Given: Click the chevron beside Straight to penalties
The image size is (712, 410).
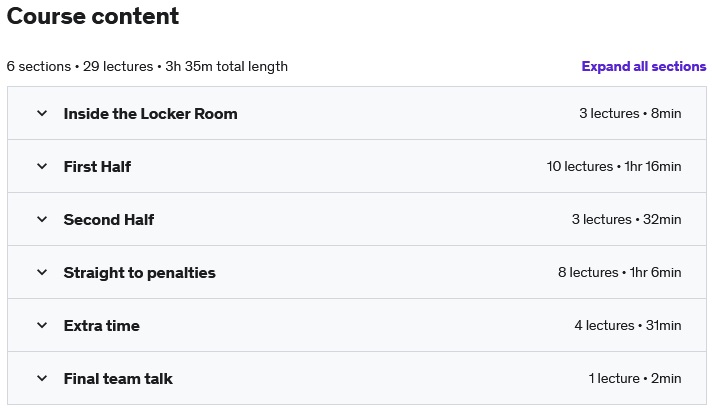Looking at the screenshot, I should coord(42,272).
